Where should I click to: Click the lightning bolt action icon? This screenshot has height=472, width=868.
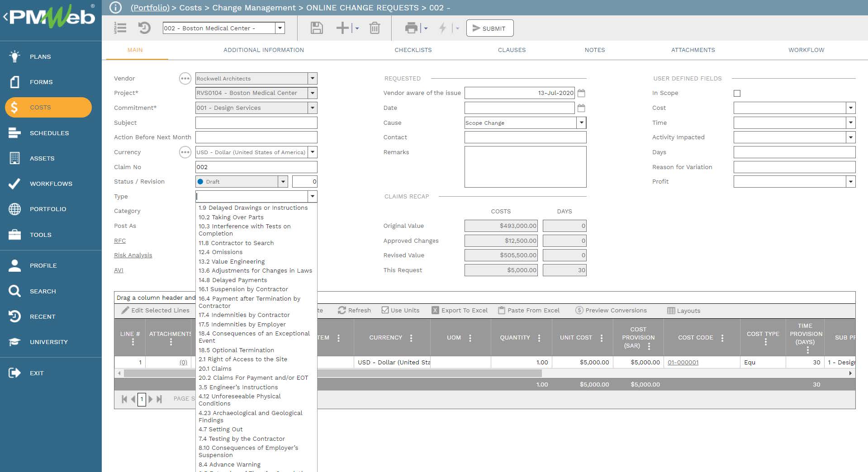click(x=443, y=28)
